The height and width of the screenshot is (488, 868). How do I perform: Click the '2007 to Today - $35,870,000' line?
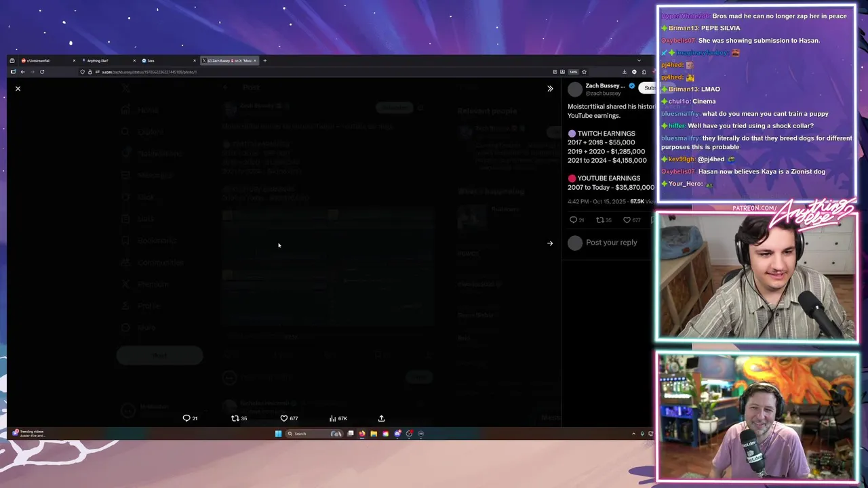pyautogui.click(x=611, y=188)
